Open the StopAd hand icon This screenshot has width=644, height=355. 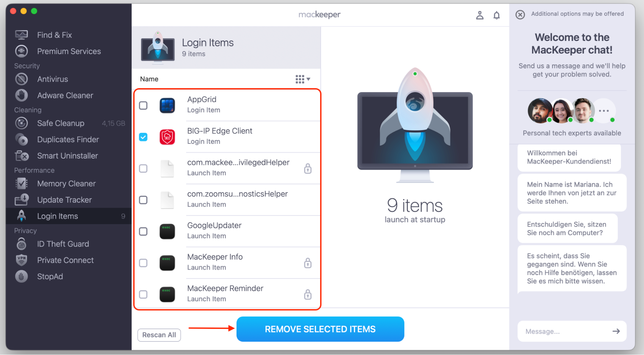pyautogui.click(x=22, y=276)
